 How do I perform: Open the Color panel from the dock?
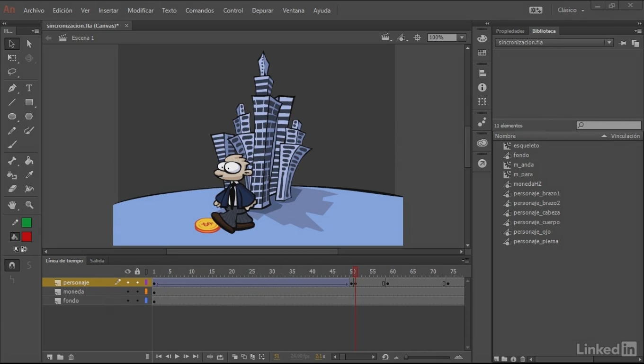click(482, 37)
